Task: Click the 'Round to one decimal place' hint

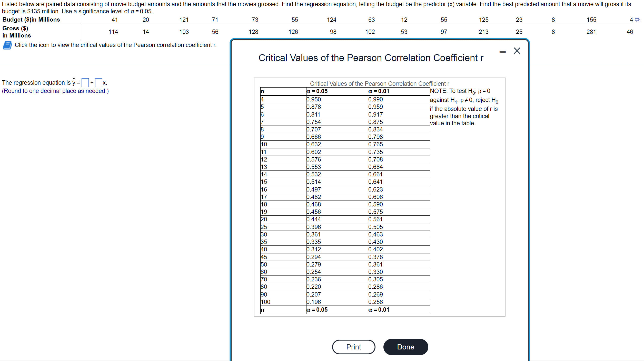Action: [x=55, y=91]
